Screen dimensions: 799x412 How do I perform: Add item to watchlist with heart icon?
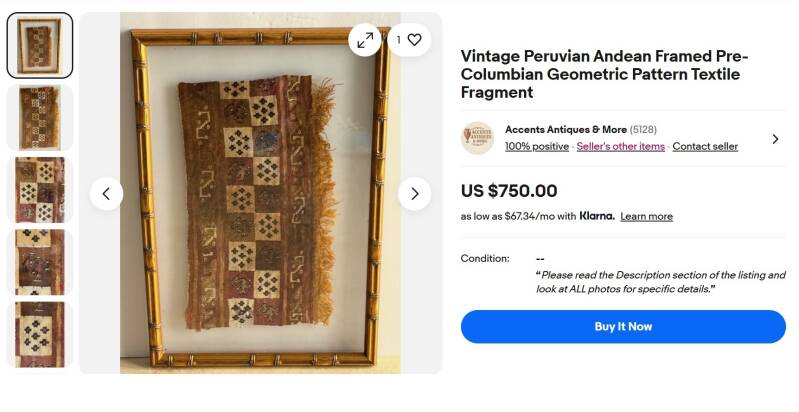pos(409,40)
